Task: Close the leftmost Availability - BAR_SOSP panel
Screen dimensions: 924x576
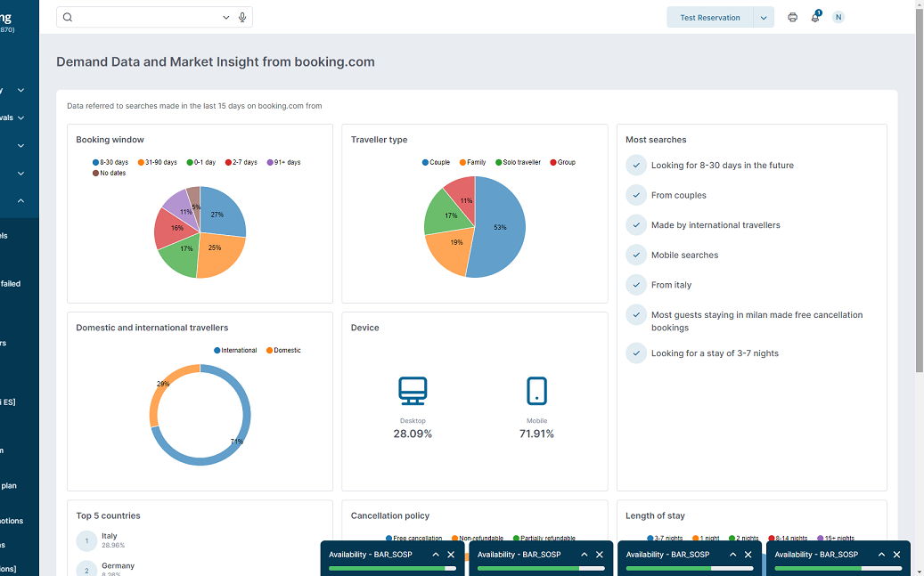Action: coord(451,555)
